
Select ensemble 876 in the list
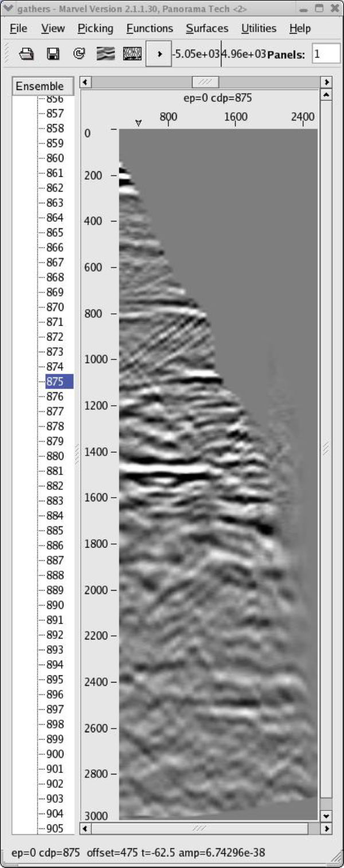(x=55, y=397)
